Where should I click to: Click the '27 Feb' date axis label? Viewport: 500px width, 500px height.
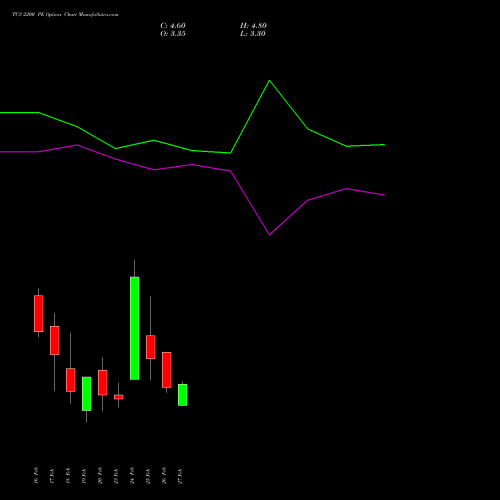coord(180,476)
